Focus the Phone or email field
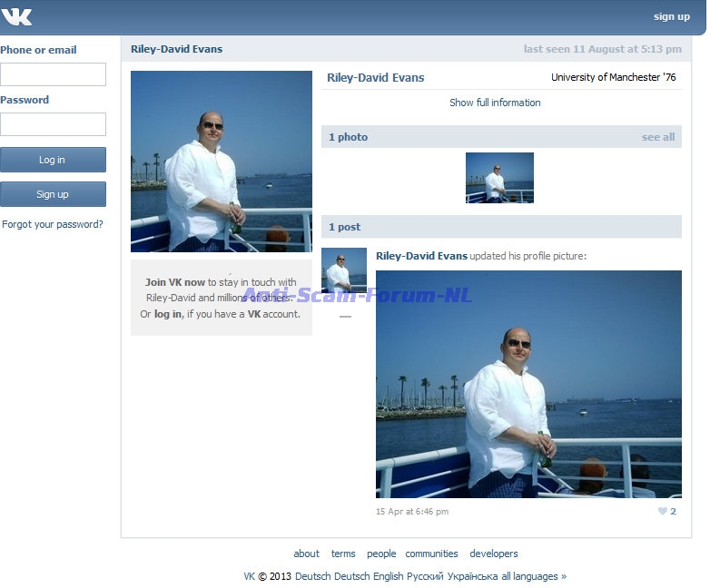 pos(53,74)
